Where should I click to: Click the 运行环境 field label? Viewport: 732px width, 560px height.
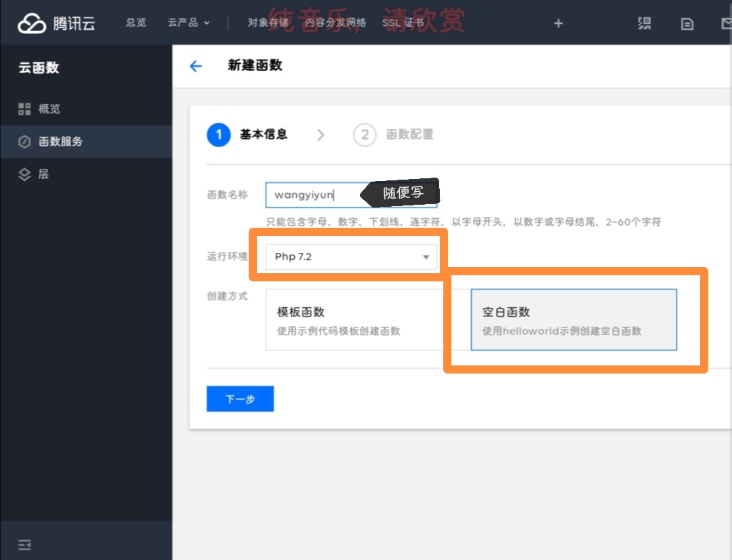tap(227, 256)
